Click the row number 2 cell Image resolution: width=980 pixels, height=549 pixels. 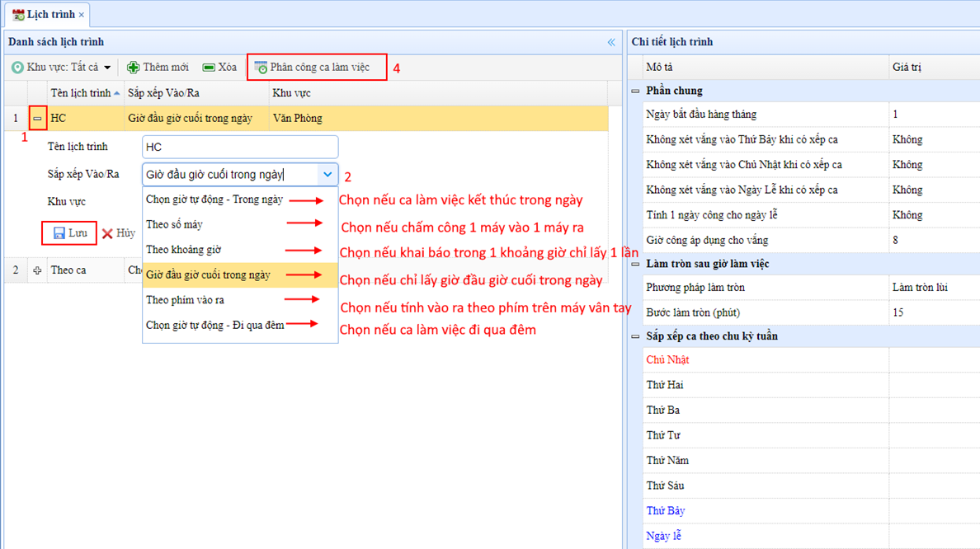[16, 270]
